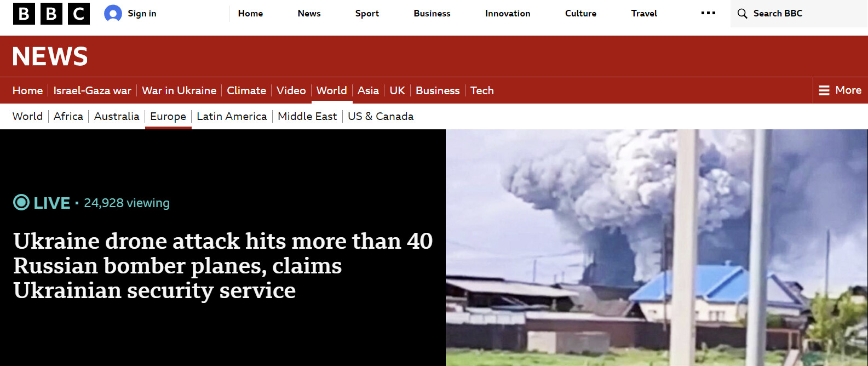
Task: Switch to the Climate tab
Action: pos(246,90)
